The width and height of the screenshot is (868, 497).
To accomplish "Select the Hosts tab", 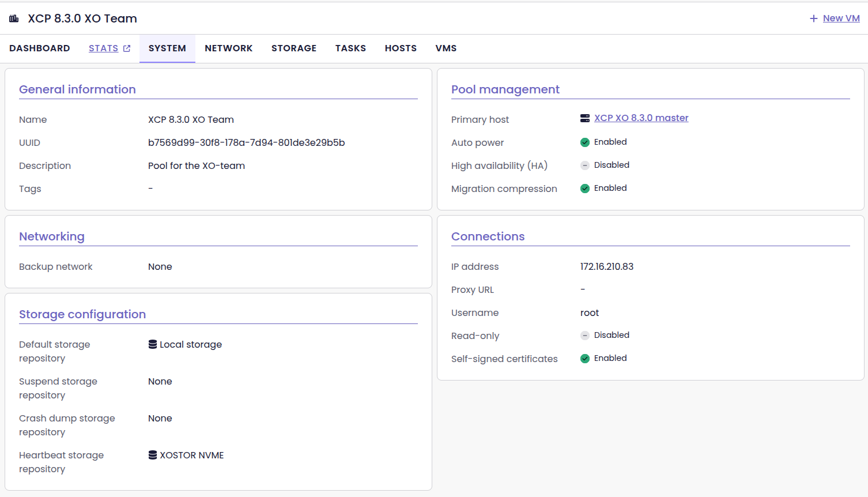I will (x=401, y=48).
